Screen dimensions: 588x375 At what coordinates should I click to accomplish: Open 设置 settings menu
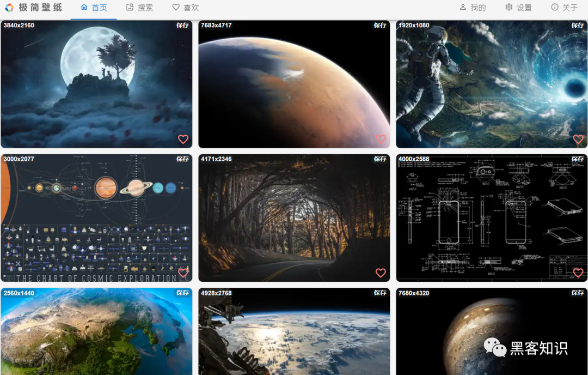tap(519, 8)
